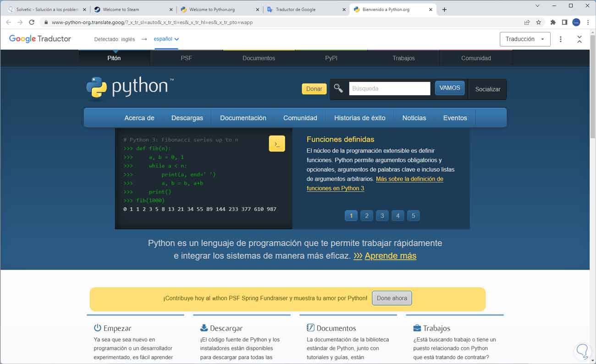Click the download icon beside Descargar
This screenshot has height=364, width=596.
[x=204, y=328]
